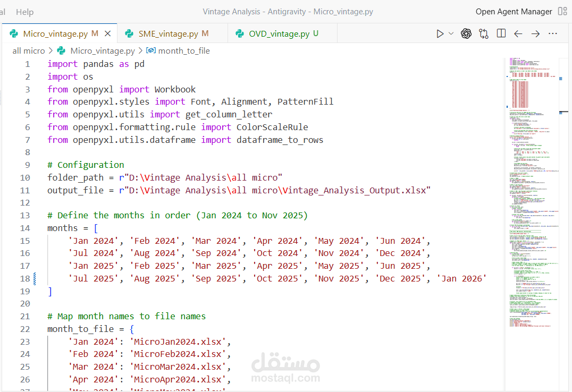Click 'MicroApr2024.xlsx' string on line 26
The image size is (572, 392).
(x=178, y=380)
